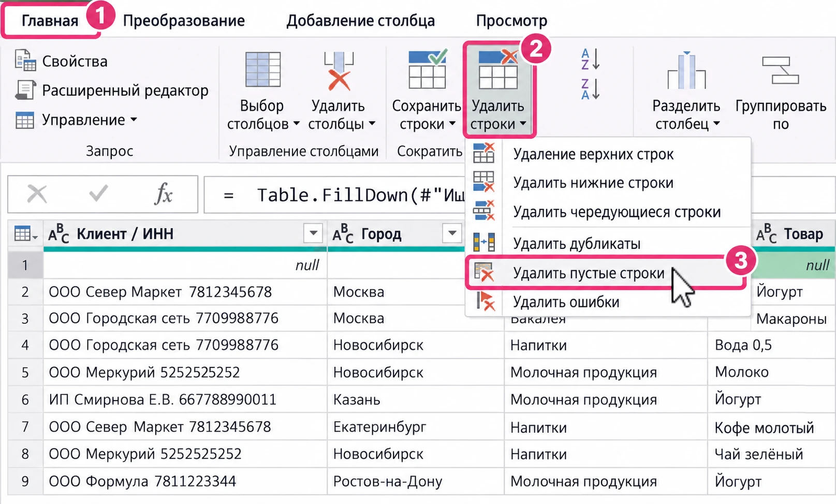836x504 pixels.
Task: Choose Удалить чередующиеся строки menu item
Action: pos(608,212)
